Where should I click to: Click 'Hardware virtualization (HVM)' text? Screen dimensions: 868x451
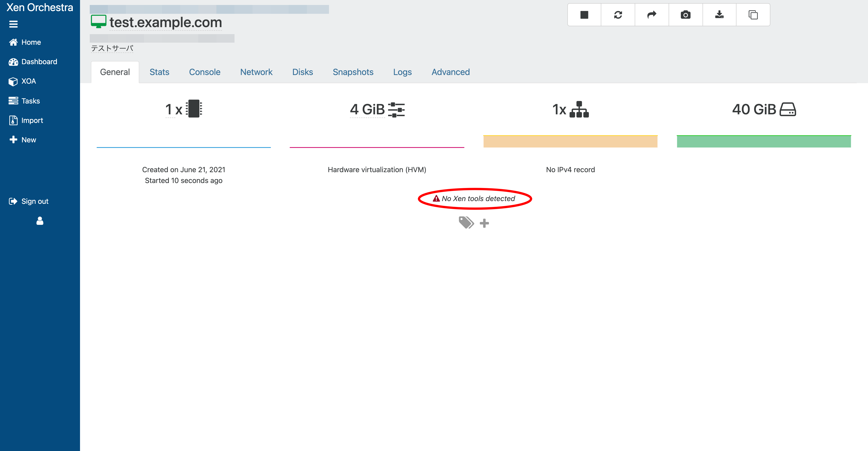point(377,170)
